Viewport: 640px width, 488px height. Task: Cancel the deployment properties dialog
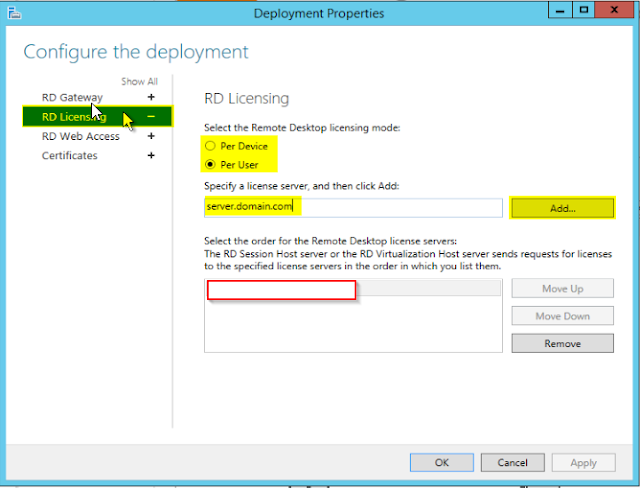click(512, 462)
